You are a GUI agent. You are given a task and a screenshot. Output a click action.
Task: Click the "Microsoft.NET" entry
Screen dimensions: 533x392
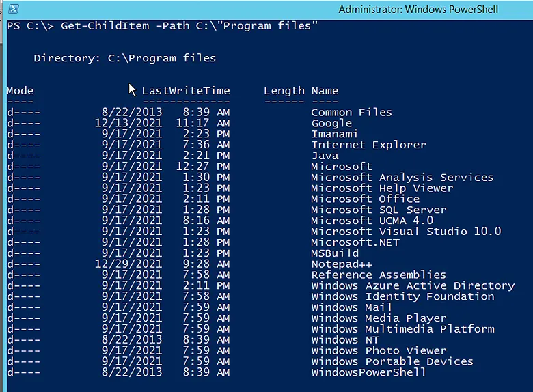point(355,242)
